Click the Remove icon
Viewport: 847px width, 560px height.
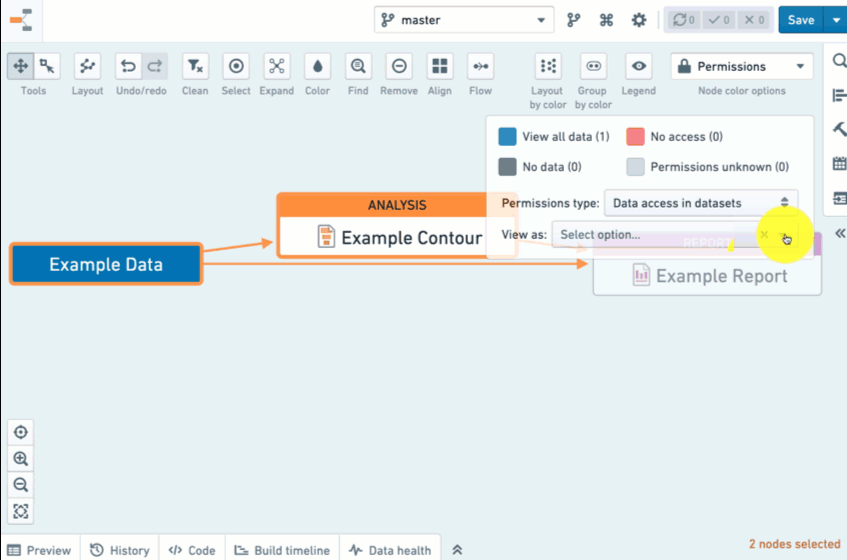pos(399,66)
